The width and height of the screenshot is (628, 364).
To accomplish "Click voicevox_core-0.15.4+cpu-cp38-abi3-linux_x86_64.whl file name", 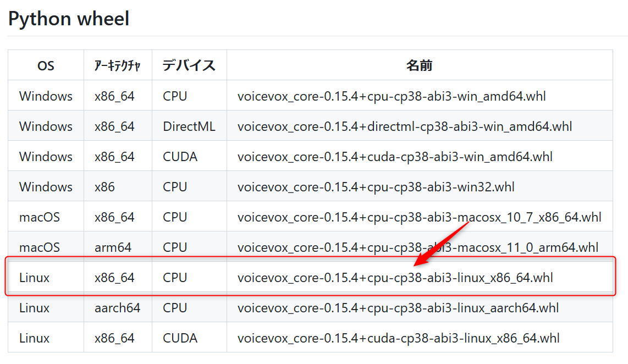I will (x=395, y=278).
